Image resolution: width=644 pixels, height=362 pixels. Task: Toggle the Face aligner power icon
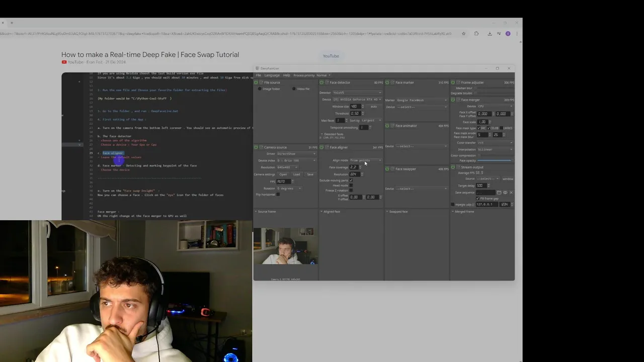click(x=321, y=147)
